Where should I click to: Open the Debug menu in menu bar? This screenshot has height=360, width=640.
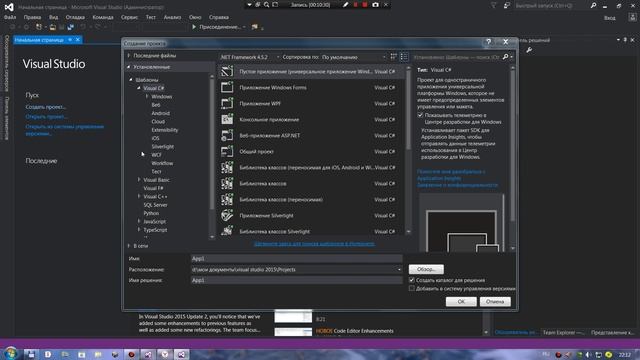click(75, 17)
